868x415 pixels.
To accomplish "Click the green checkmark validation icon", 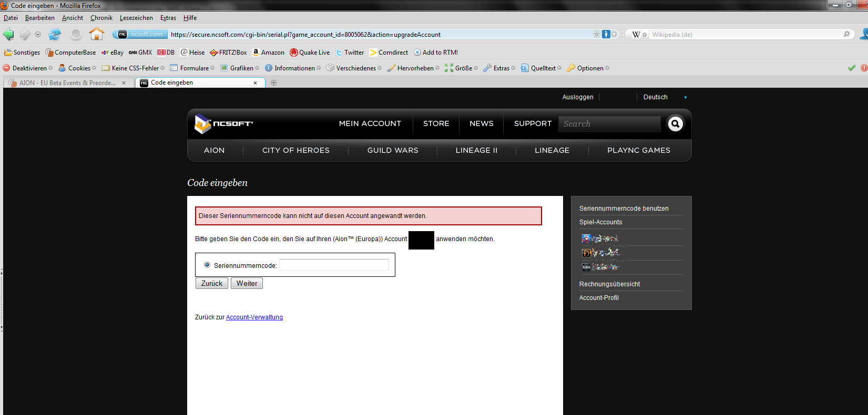I will pos(852,68).
